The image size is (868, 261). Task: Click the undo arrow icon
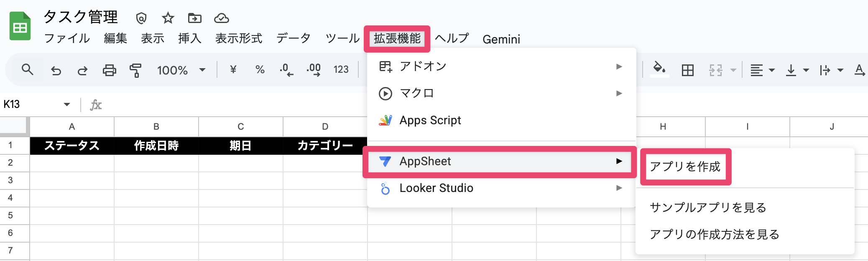point(56,70)
